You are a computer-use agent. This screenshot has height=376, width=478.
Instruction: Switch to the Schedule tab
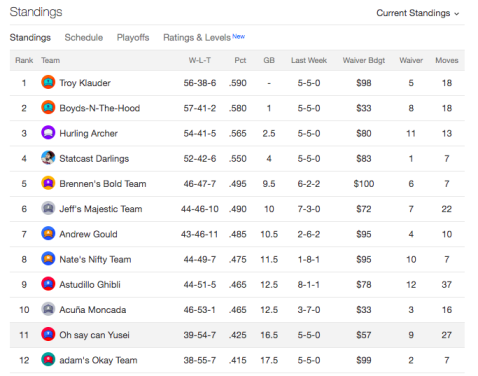pyautogui.click(x=84, y=37)
